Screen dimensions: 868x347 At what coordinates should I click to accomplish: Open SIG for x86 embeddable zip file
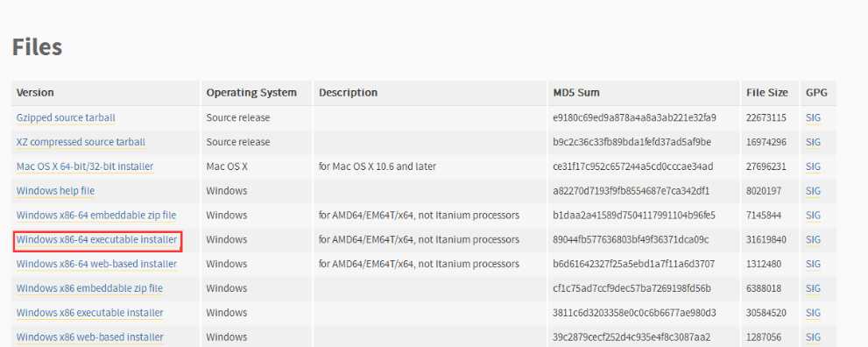(x=813, y=288)
